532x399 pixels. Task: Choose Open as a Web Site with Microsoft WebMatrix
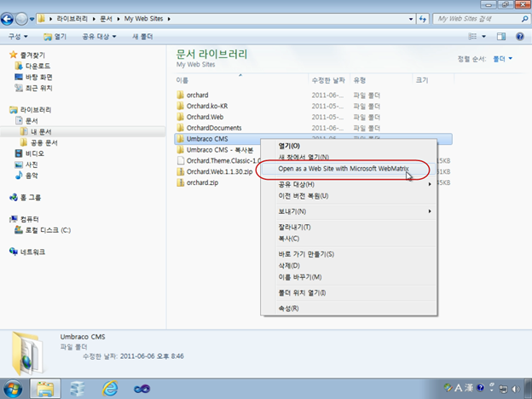[x=349, y=169]
